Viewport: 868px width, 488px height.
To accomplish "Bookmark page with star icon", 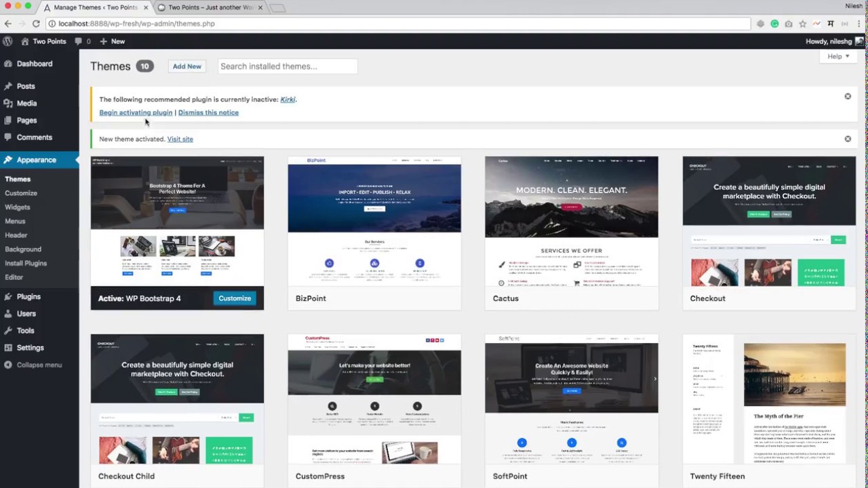I will (x=802, y=24).
